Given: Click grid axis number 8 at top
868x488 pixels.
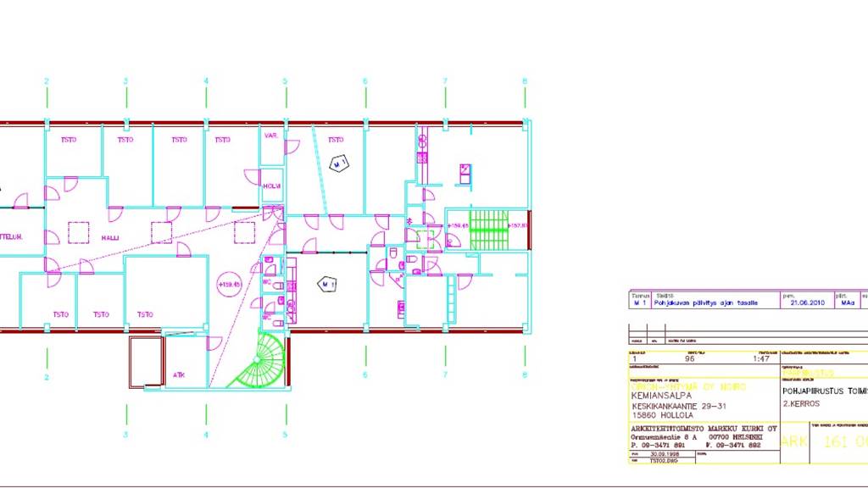Looking at the screenshot, I should point(525,81).
